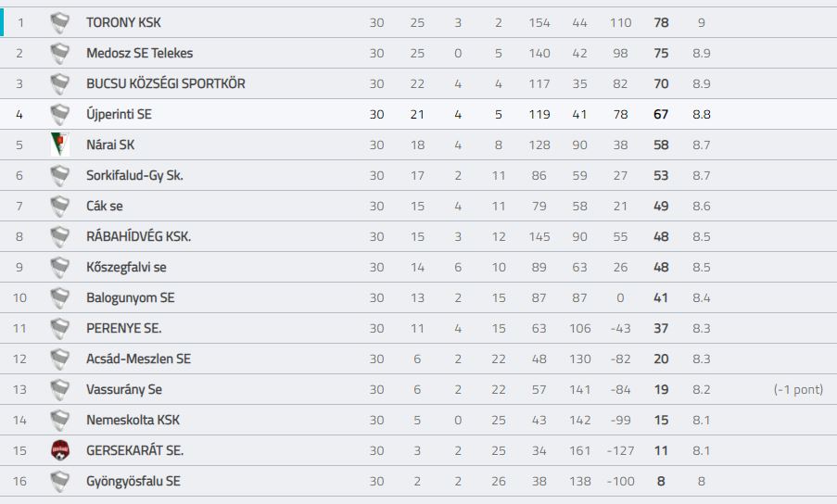
Task: Click the (-1 pont) penalty note
Action: coord(798,390)
